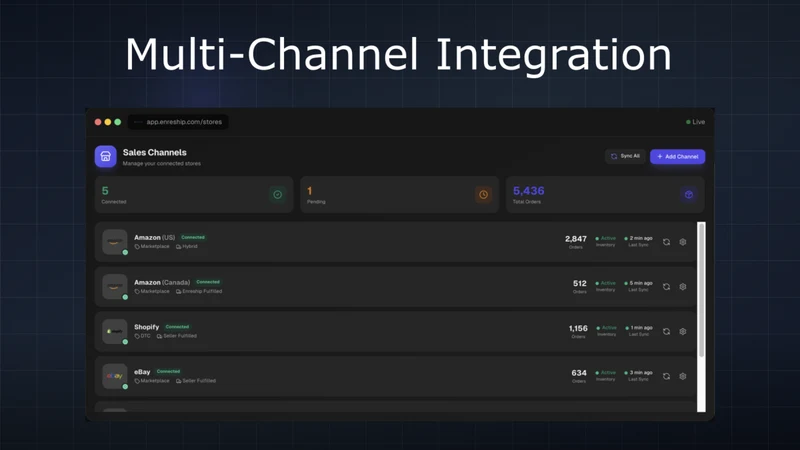Click the app.enreship.com/stores address bar
The height and width of the screenshot is (450, 800).
click(x=178, y=122)
